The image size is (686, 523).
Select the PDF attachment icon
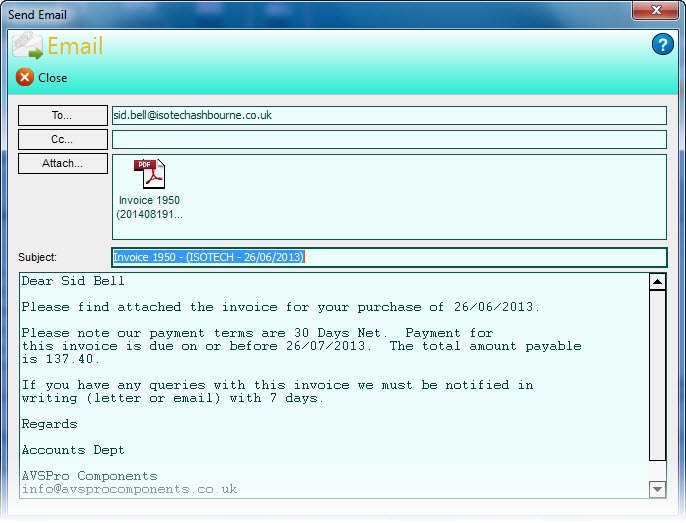[x=149, y=174]
